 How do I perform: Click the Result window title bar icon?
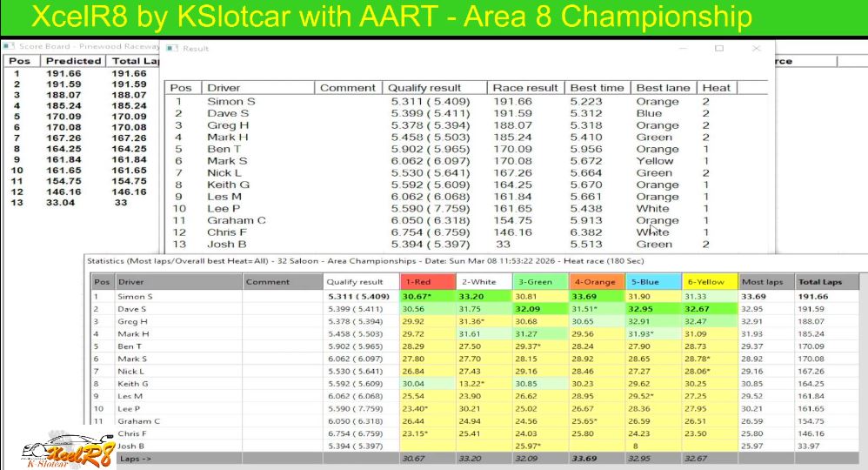[172, 49]
